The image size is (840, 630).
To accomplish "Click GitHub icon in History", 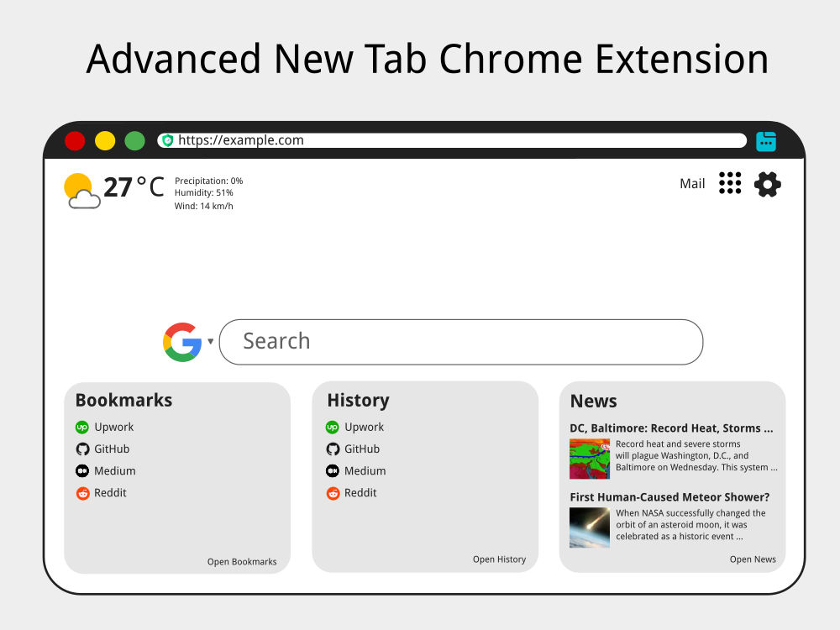I will pos(333,449).
